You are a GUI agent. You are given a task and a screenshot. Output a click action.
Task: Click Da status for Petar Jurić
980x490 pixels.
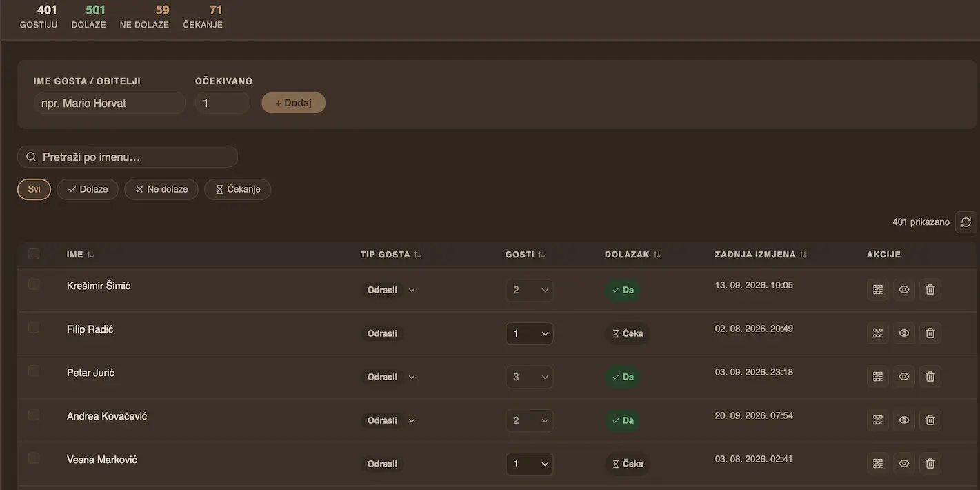click(x=623, y=377)
